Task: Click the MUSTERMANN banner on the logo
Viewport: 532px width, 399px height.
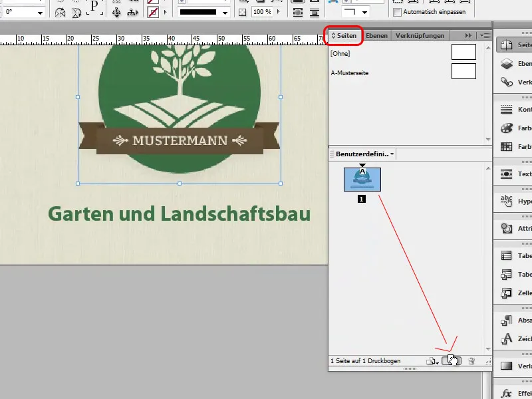Action: [180, 140]
